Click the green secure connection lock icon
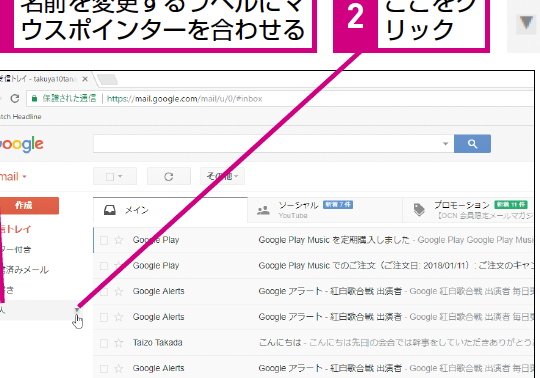540x378 pixels. click(34, 99)
